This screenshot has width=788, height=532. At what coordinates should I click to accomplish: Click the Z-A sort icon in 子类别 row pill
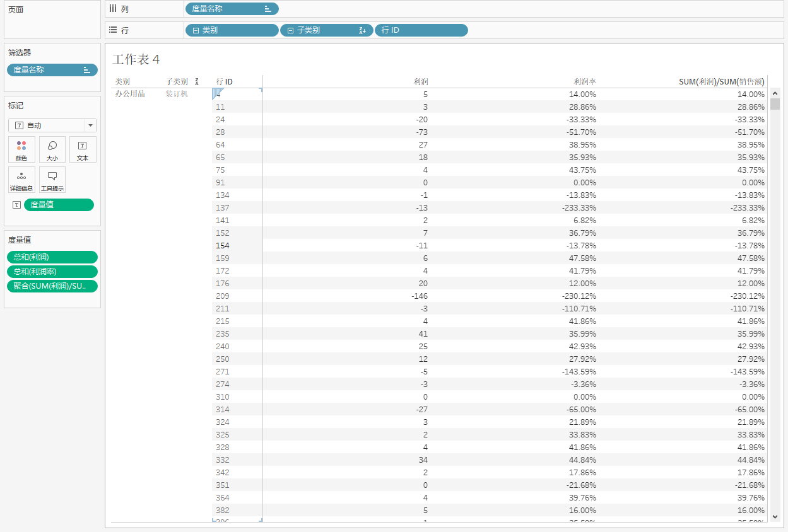click(x=363, y=30)
